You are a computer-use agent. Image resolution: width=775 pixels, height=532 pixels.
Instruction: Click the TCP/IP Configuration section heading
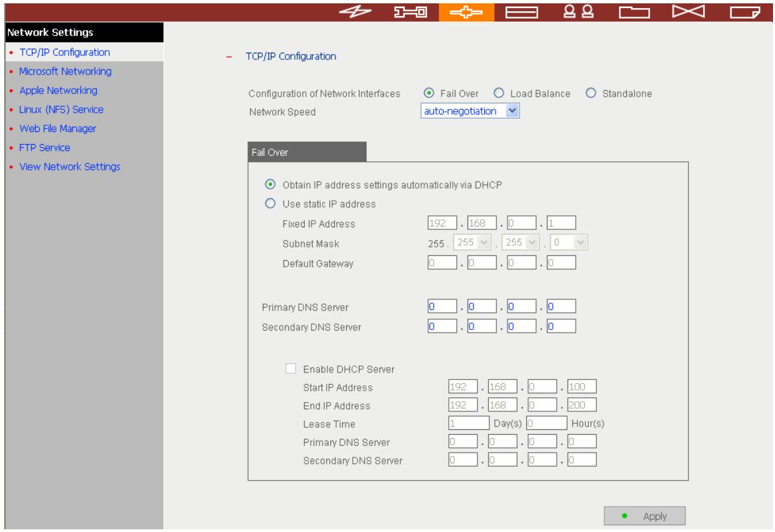[x=291, y=56]
